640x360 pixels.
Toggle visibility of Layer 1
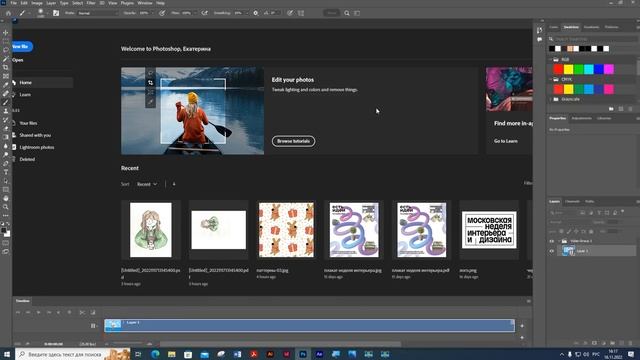click(552, 251)
